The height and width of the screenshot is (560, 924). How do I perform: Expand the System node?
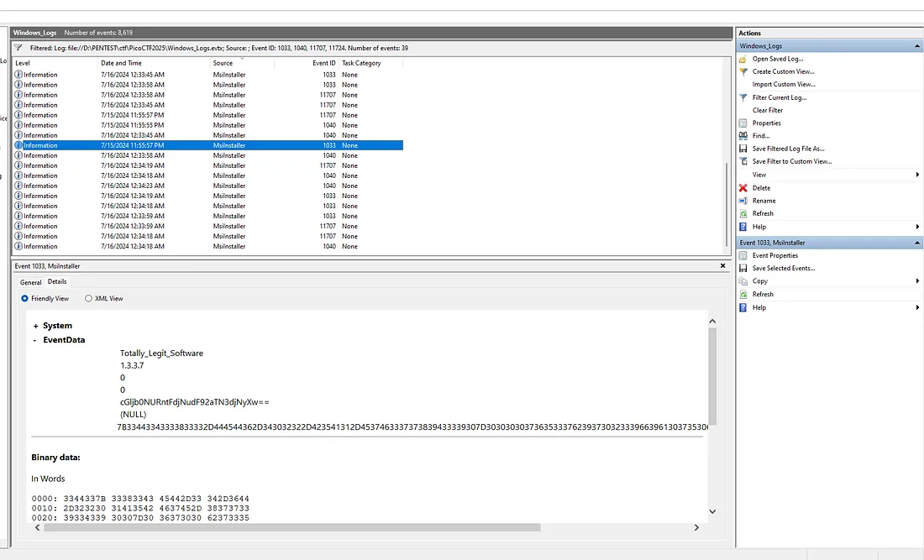coord(35,326)
